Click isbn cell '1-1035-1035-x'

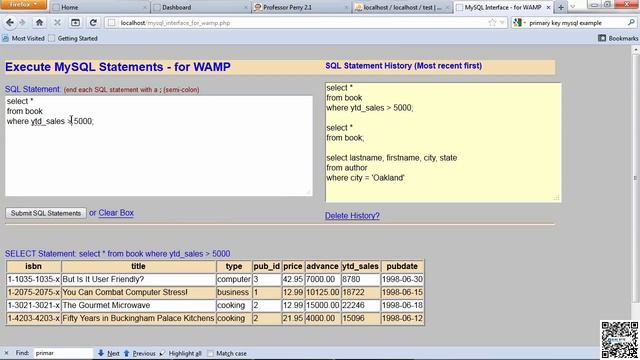point(33,279)
